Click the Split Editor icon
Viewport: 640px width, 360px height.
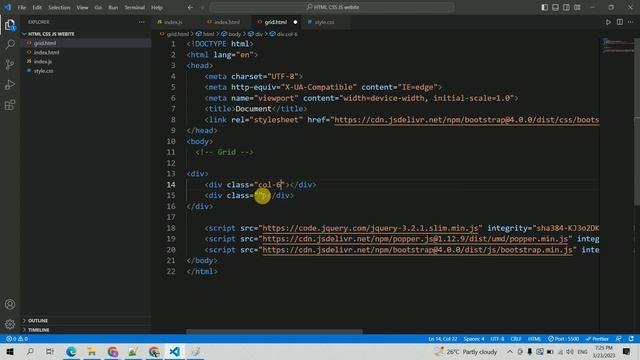click(x=620, y=22)
